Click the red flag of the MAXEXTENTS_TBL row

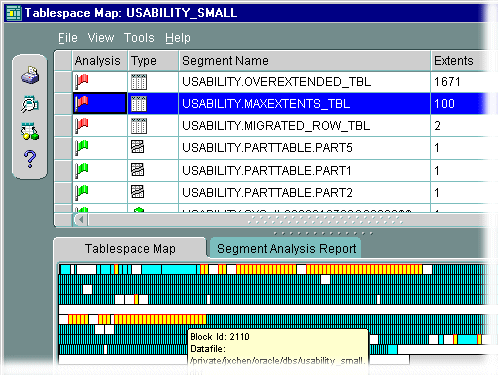(81, 104)
